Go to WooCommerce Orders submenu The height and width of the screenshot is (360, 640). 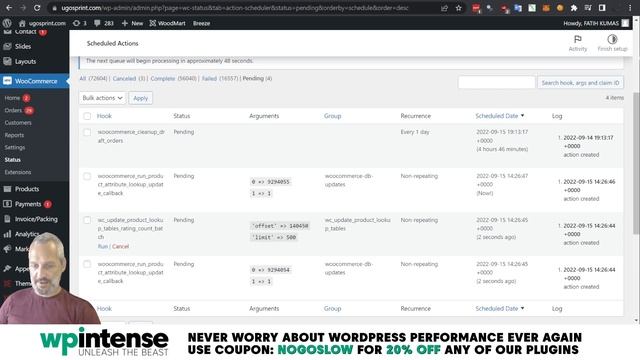(13, 110)
